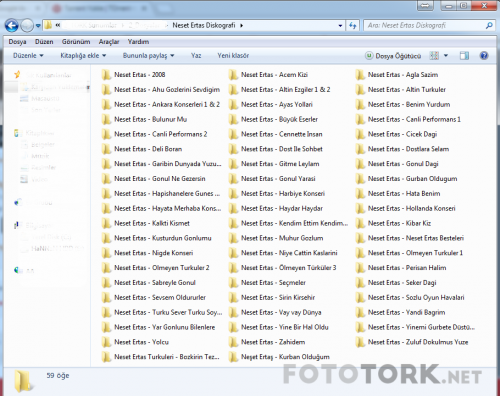This screenshot has width=500, height=396.
Task: Select folder icon of Acem Kizi
Action: pos(233,75)
